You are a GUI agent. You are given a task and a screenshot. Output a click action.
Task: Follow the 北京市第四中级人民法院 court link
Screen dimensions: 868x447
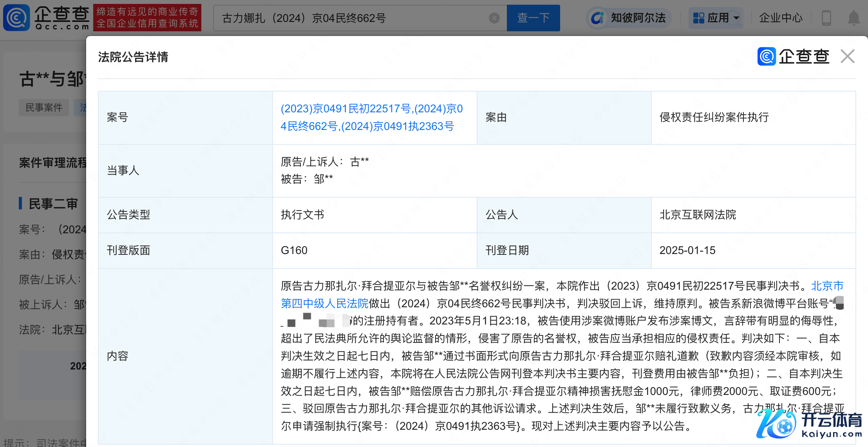(324, 303)
